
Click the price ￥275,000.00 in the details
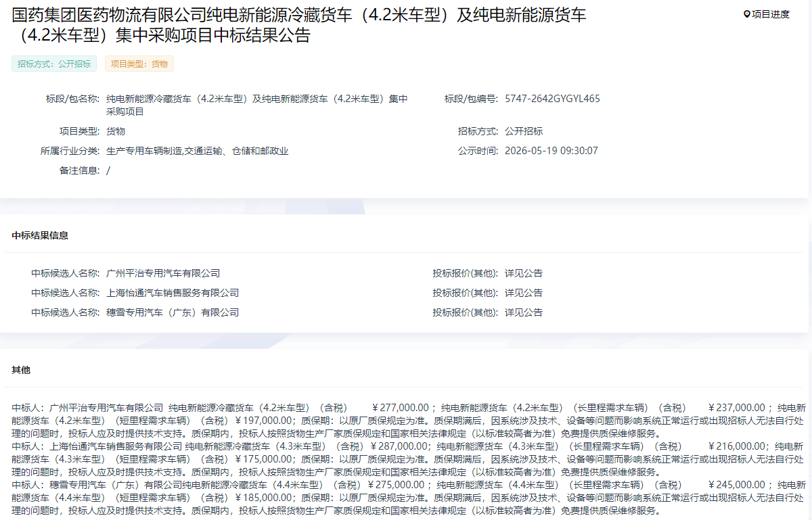396,485
